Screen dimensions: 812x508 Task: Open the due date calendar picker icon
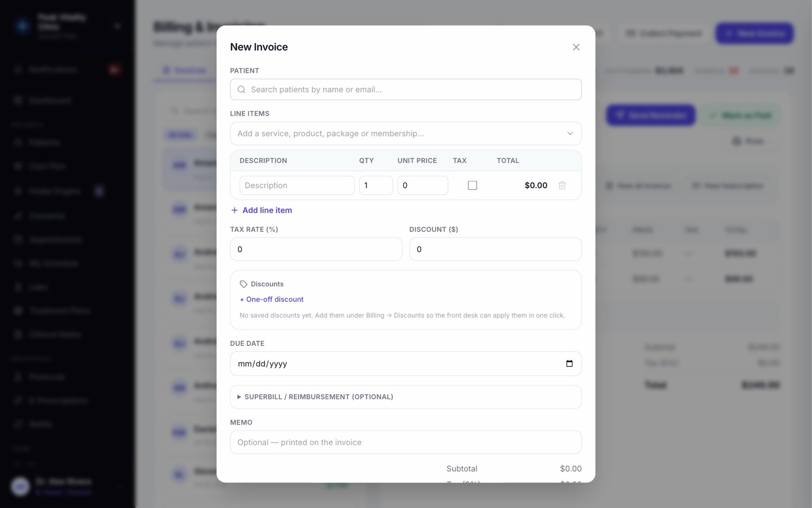tap(569, 364)
